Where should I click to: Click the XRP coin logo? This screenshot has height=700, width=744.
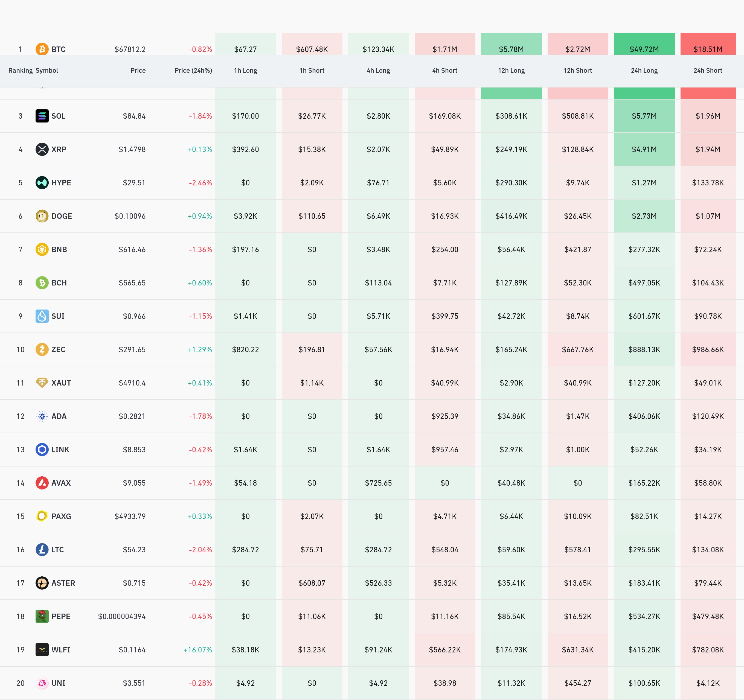42,149
